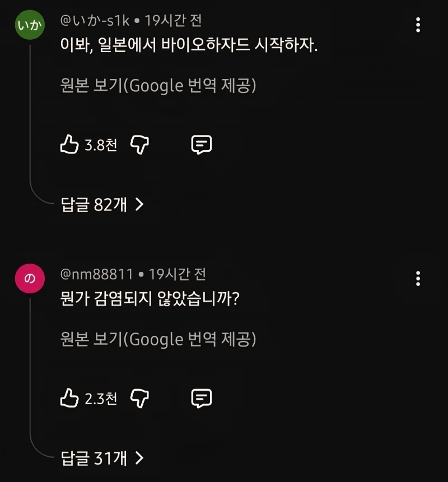This screenshot has height=482, width=448.
Task: Click the 2.3천 like count
Action: click(x=101, y=399)
